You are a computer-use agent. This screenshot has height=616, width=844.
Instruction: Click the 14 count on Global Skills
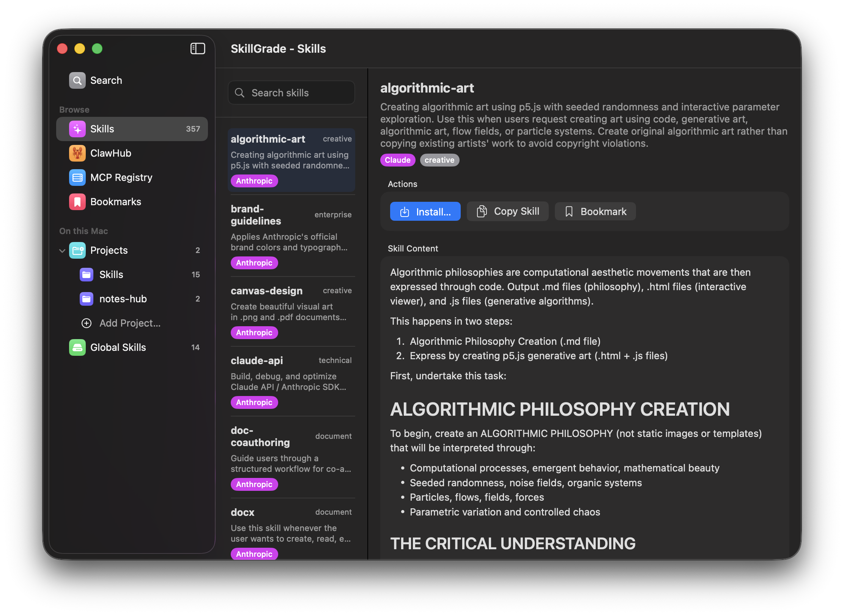pos(195,347)
